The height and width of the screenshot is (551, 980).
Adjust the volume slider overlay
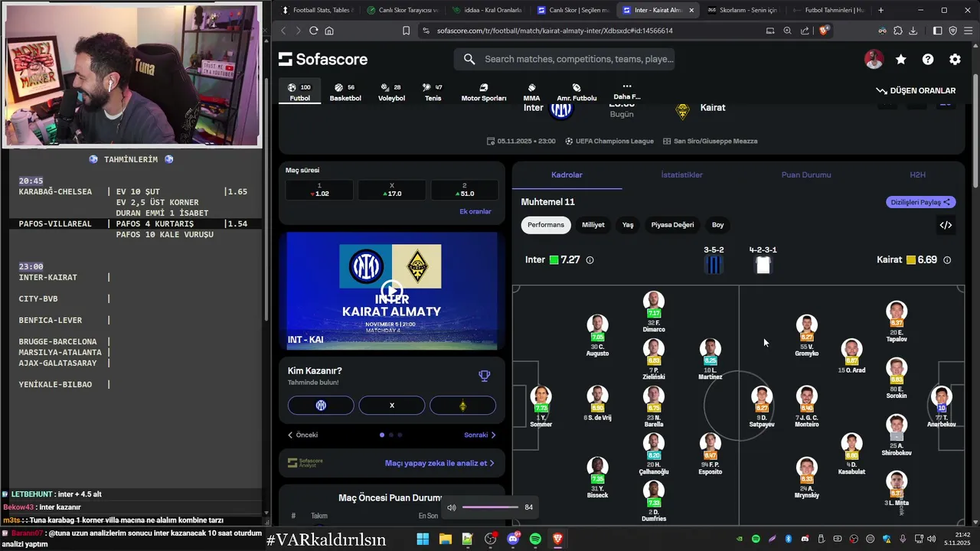click(491, 507)
